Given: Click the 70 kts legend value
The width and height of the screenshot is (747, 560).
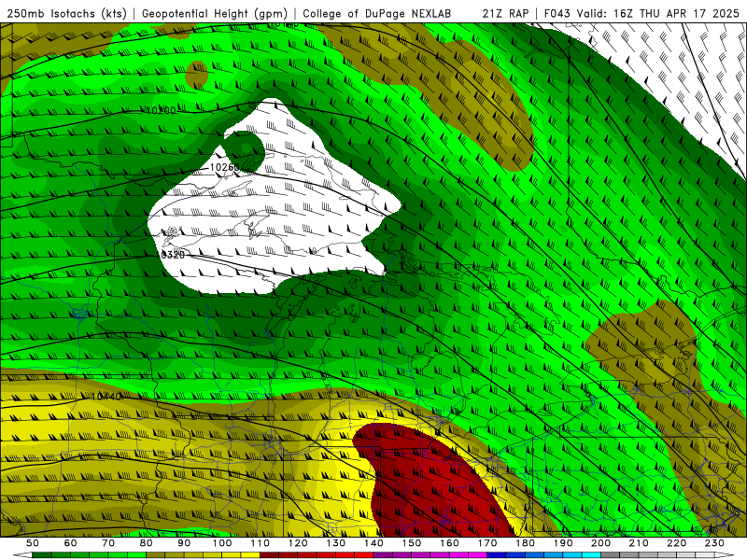Looking at the screenshot, I should 108,543.
